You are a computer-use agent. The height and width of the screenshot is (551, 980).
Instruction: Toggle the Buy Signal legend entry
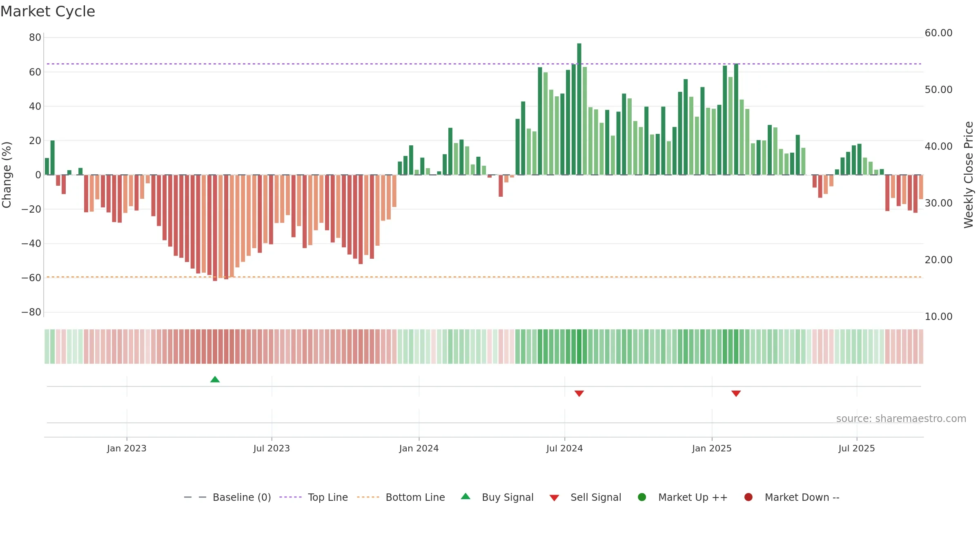[497, 498]
